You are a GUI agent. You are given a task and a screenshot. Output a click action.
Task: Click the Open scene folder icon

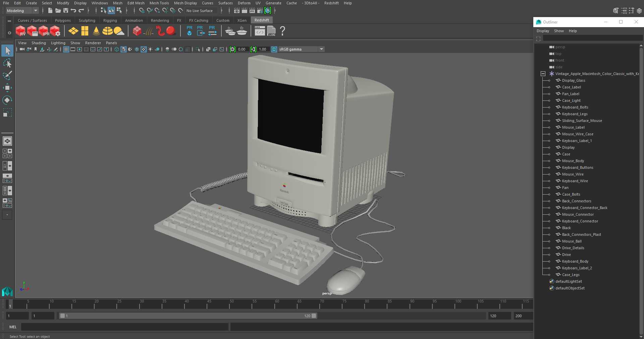pos(58,11)
